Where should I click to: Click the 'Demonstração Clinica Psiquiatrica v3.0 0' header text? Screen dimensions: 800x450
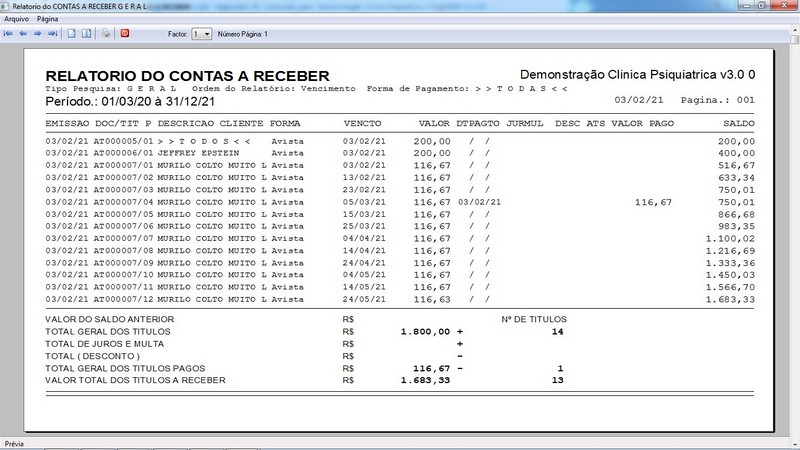pyautogui.click(x=637, y=74)
